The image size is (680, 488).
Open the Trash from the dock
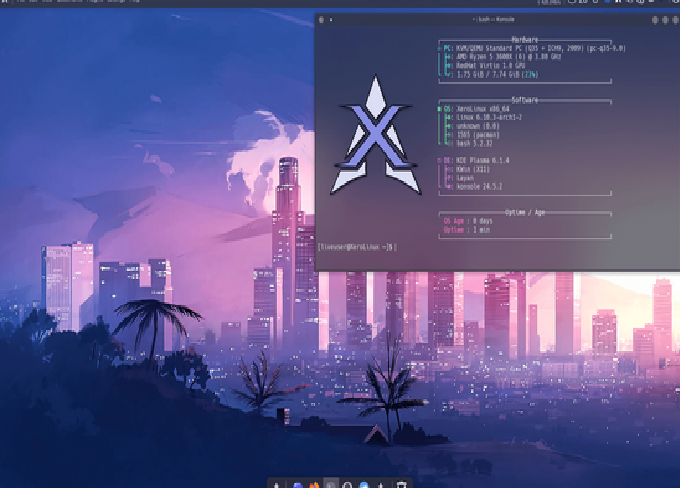(x=401, y=484)
